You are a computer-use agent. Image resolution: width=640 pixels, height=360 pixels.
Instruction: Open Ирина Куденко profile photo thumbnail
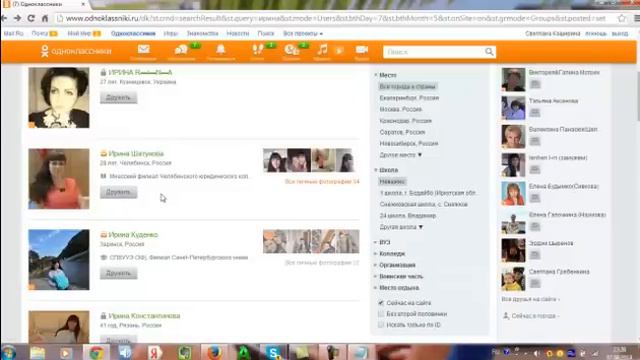[59, 260]
